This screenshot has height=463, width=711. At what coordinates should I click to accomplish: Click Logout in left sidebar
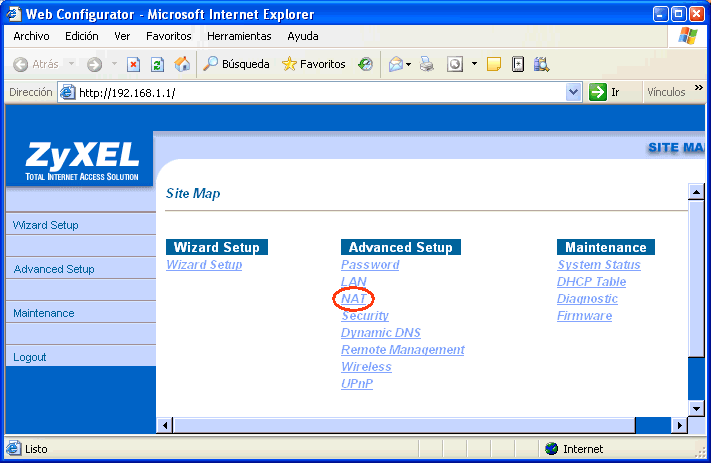[x=29, y=357]
